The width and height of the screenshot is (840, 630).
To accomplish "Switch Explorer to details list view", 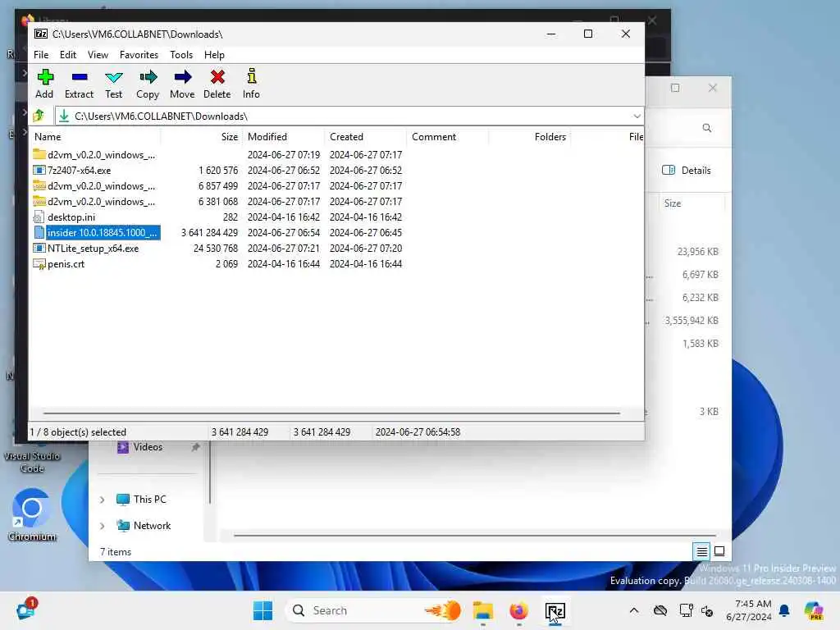I will click(x=702, y=551).
